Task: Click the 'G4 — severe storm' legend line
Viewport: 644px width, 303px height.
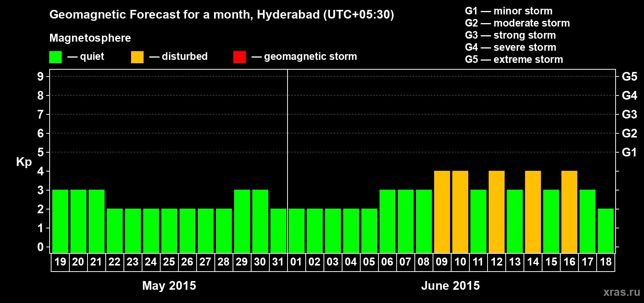Action: point(510,47)
